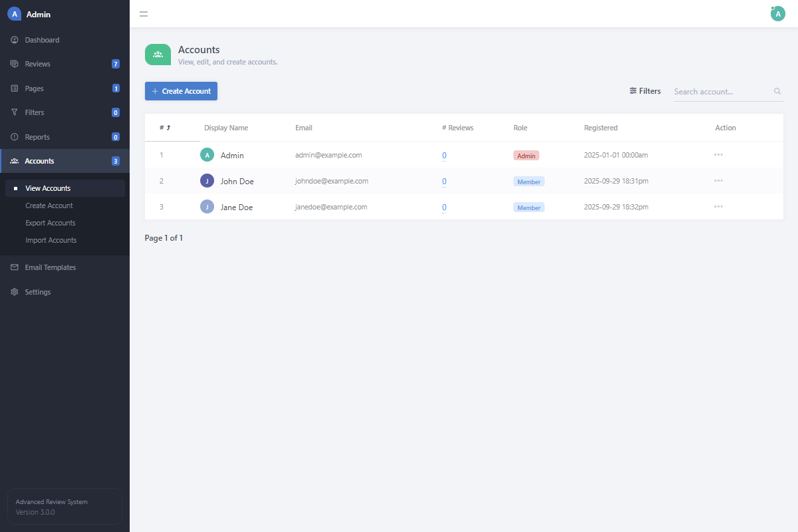Screen dimensions: 798x532
Task: Click the Filters icon in the sidebar
Action: coord(14,112)
